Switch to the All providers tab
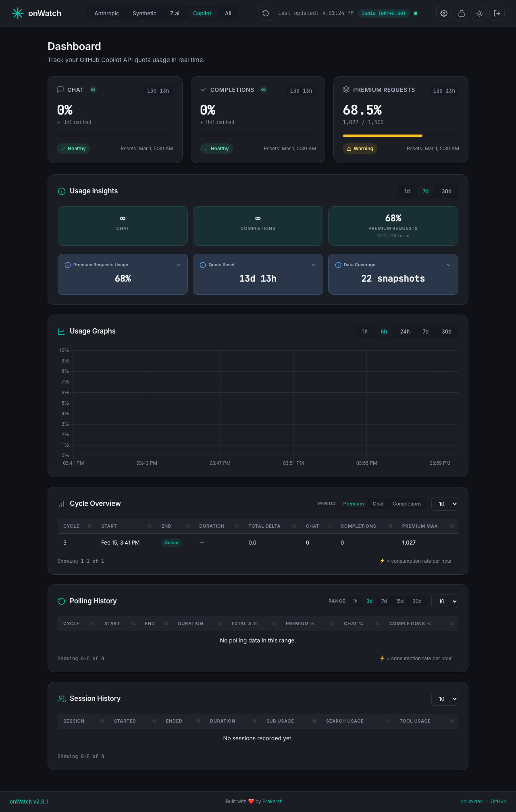This screenshot has width=516, height=812. pyautogui.click(x=228, y=13)
